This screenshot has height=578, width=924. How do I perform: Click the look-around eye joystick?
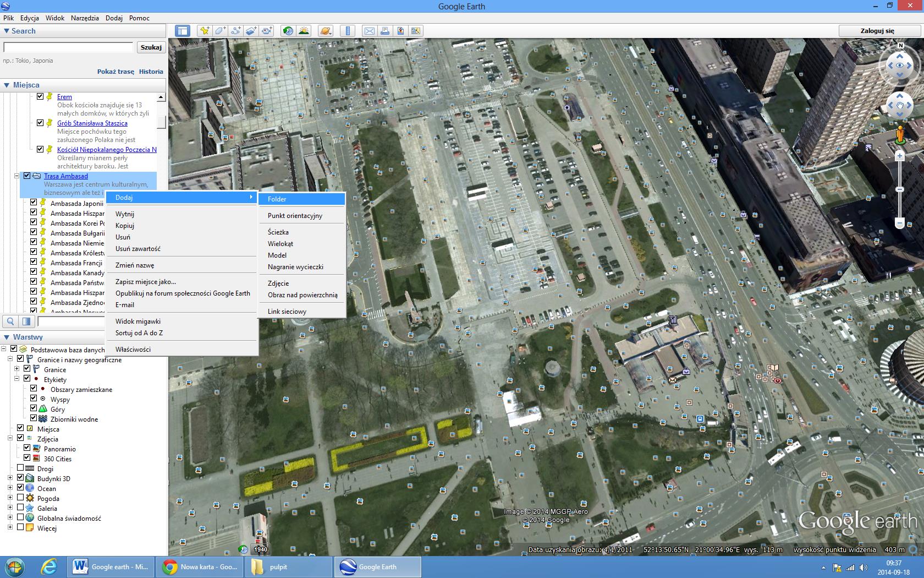pyautogui.click(x=900, y=66)
